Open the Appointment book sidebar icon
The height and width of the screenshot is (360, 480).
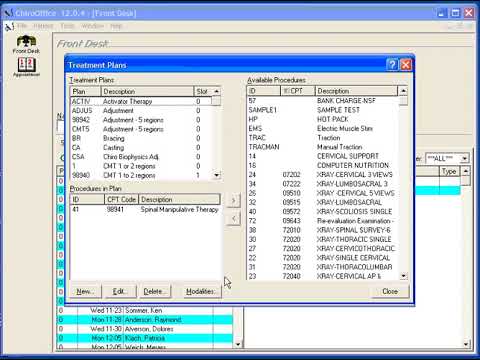tap(26, 67)
